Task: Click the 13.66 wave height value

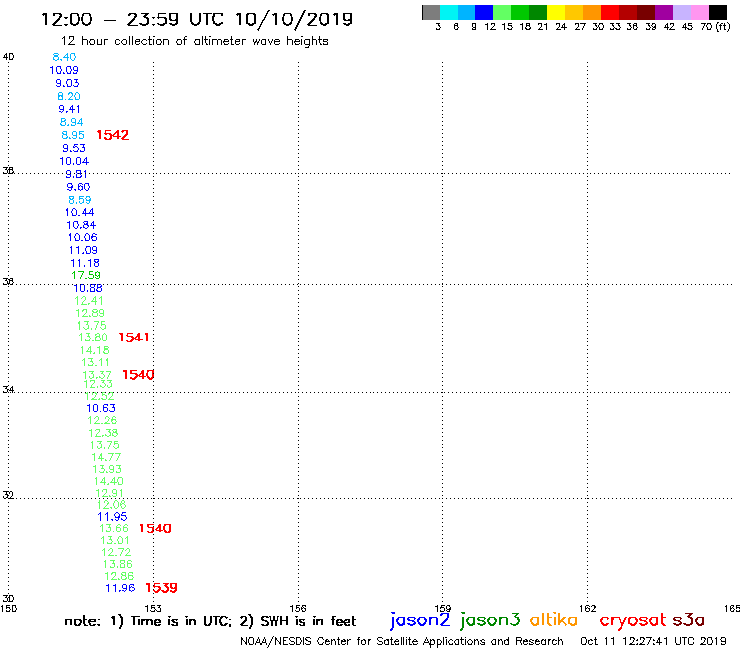Action: click(114, 528)
